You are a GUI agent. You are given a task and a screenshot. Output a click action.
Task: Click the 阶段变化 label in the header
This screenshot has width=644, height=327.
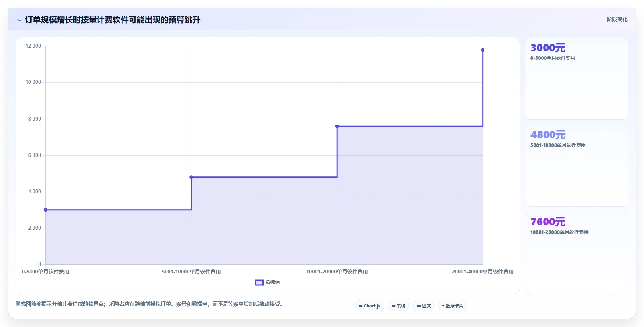(x=617, y=19)
